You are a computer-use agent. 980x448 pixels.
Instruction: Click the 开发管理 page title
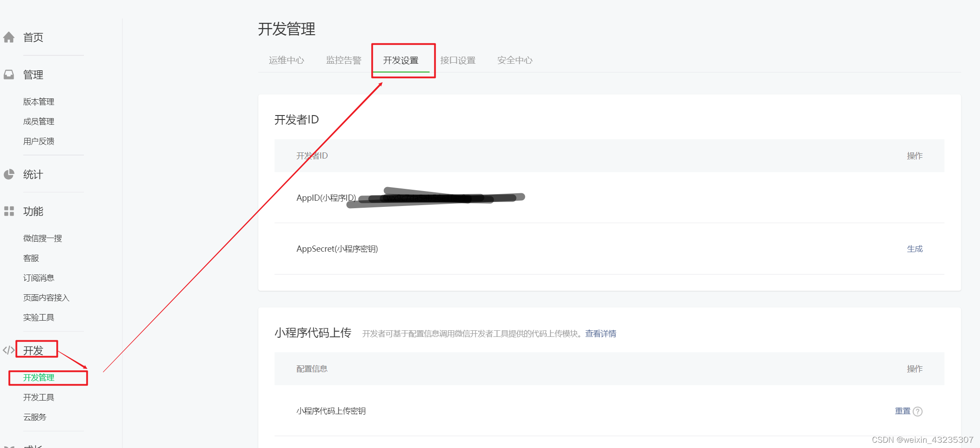pos(286,29)
